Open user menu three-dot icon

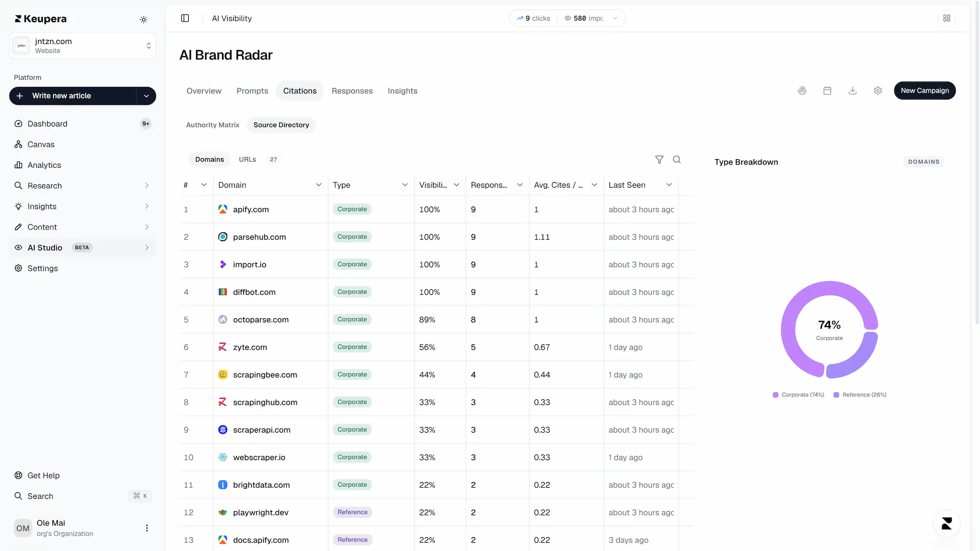tap(147, 528)
